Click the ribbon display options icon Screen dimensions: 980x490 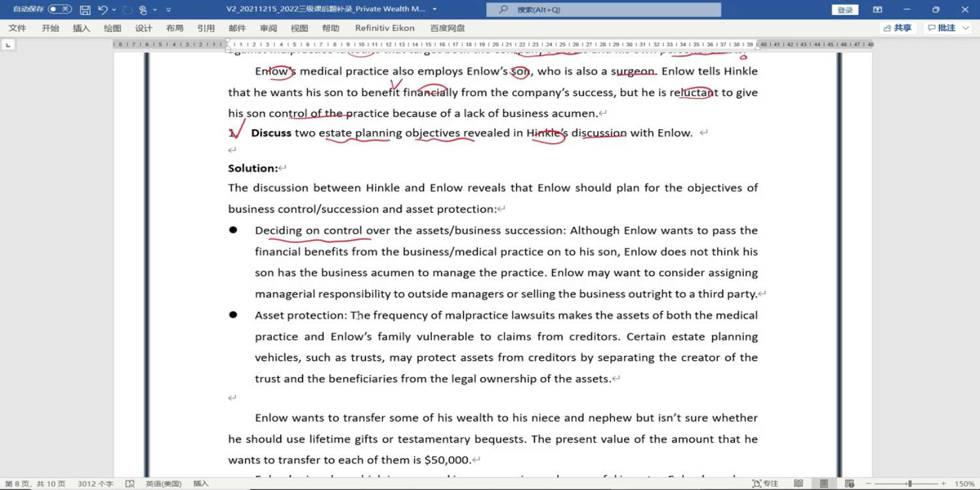tap(877, 10)
